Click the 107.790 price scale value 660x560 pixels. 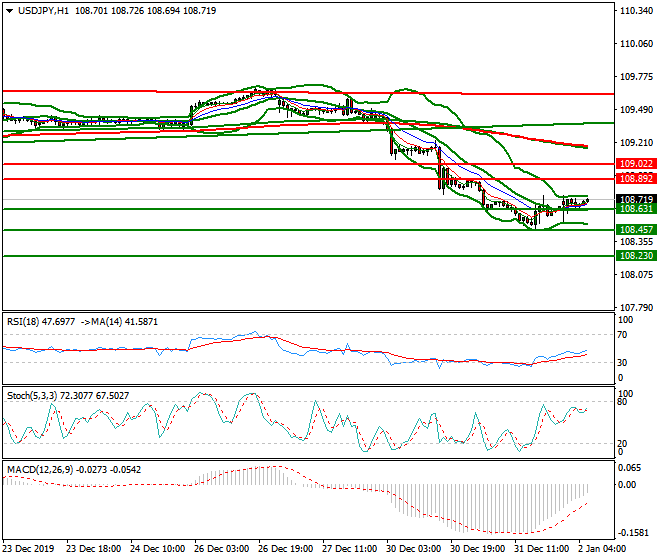tap(636, 307)
